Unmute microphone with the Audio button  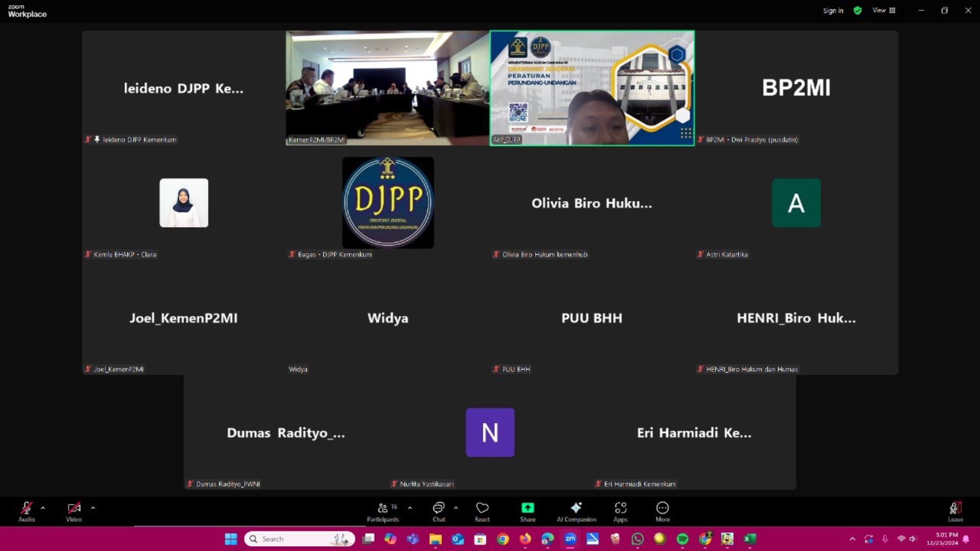pyautogui.click(x=27, y=512)
